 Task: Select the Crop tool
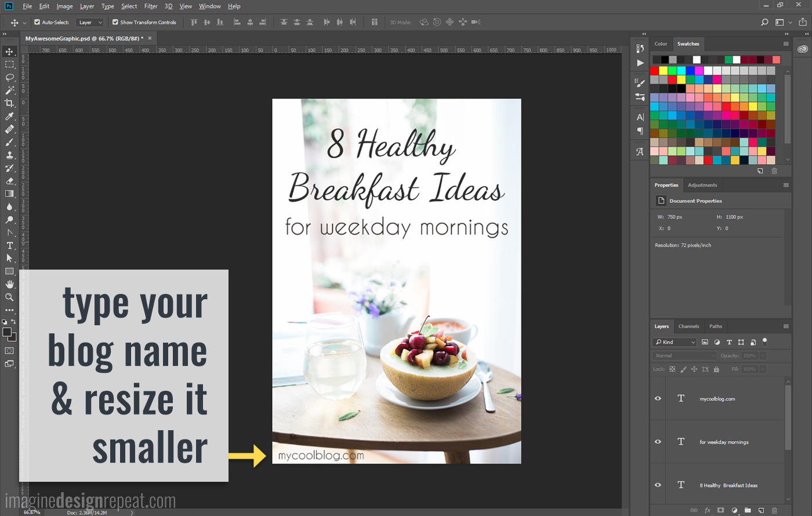coord(9,103)
